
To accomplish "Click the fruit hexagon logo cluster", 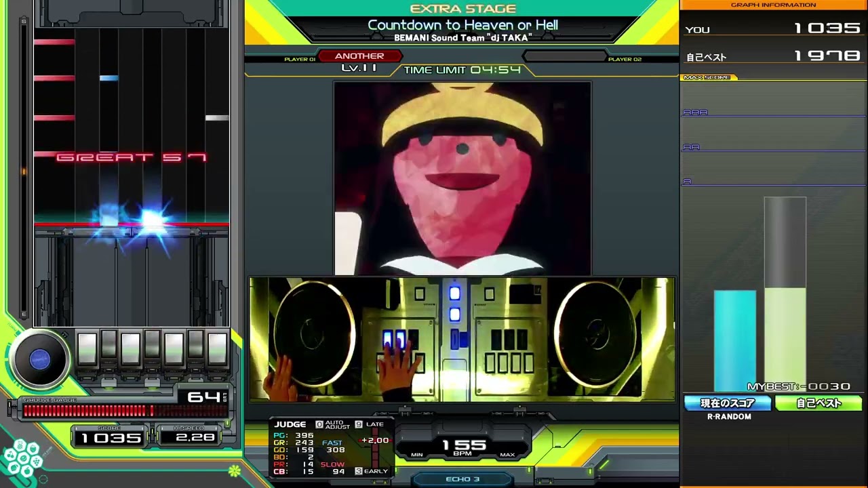I will 22,459.
